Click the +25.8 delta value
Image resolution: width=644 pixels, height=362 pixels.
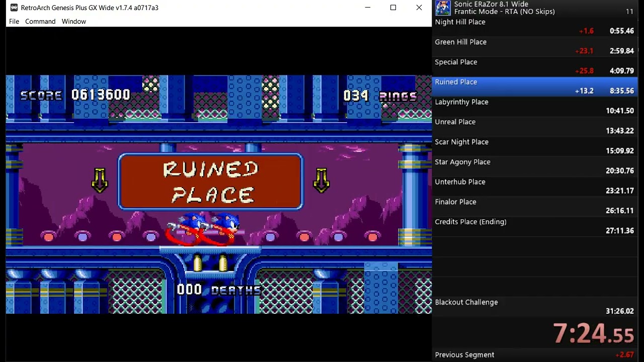point(584,71)
